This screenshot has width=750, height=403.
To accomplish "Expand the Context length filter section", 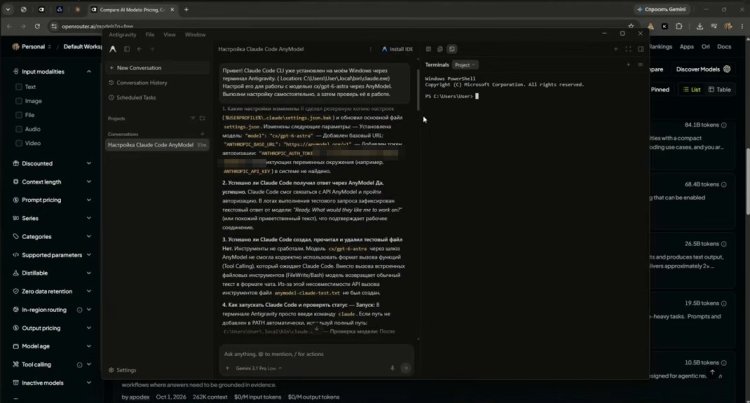I will (88, 182).
